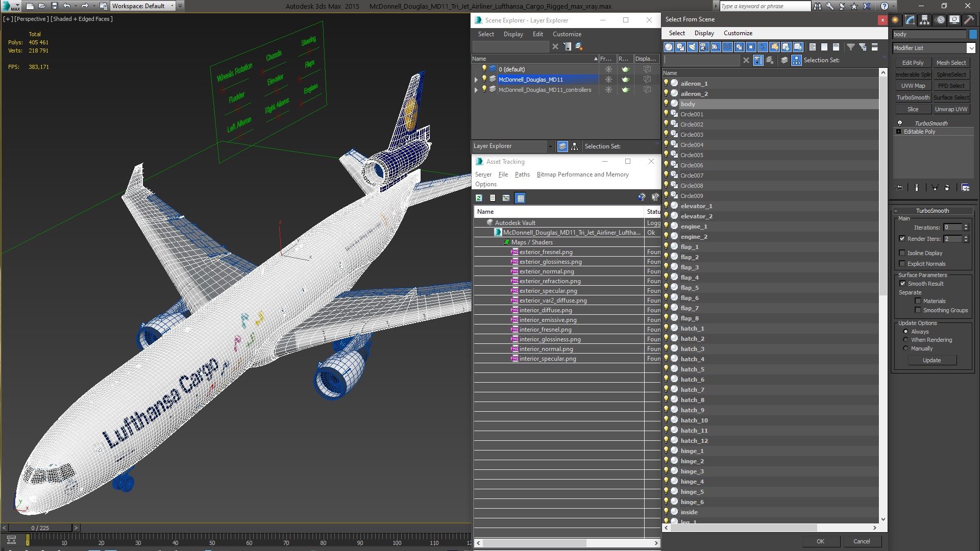980x551 pixels.
Task: Open the Motion command panel tab
Action: click(x=940, y=20)
